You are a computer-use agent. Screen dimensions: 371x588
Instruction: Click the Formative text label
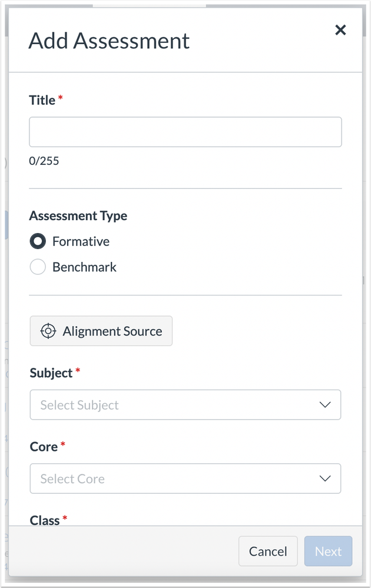click(x=81, y=241)
